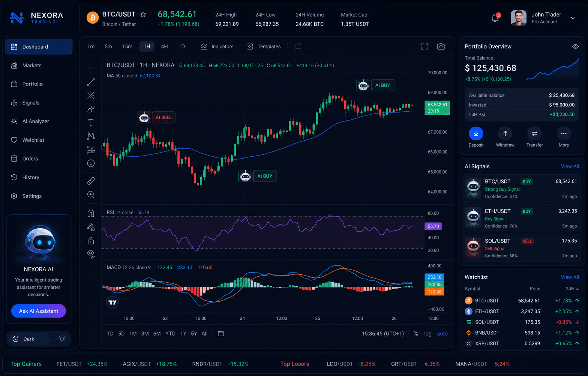Set chart range to YTD
Image resolution: width=588 pixels, height=376 pixels.
pyautogui.click(x=171, y=334)
